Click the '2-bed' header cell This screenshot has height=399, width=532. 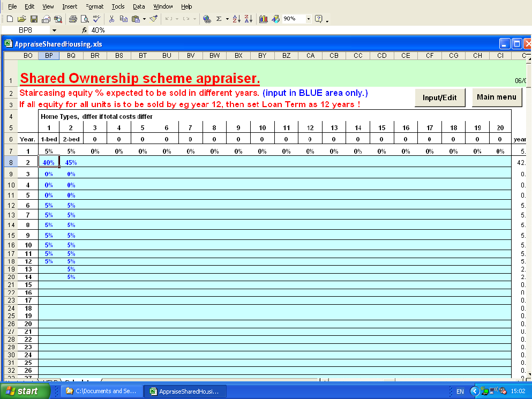pos(71,139)
